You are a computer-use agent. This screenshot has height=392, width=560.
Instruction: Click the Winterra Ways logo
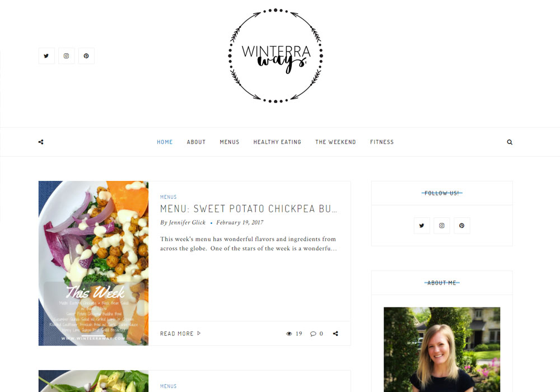click(276, 55)
